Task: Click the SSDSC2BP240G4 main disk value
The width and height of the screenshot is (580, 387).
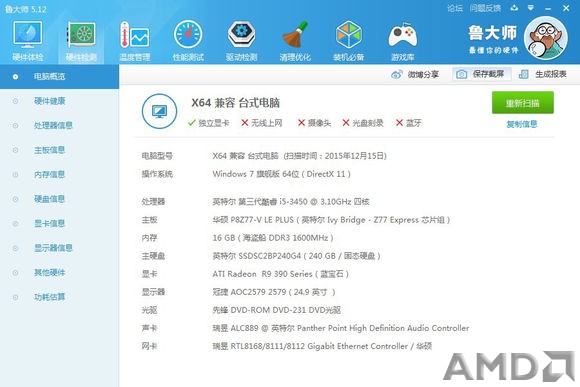Action: (x=296, y=256)
